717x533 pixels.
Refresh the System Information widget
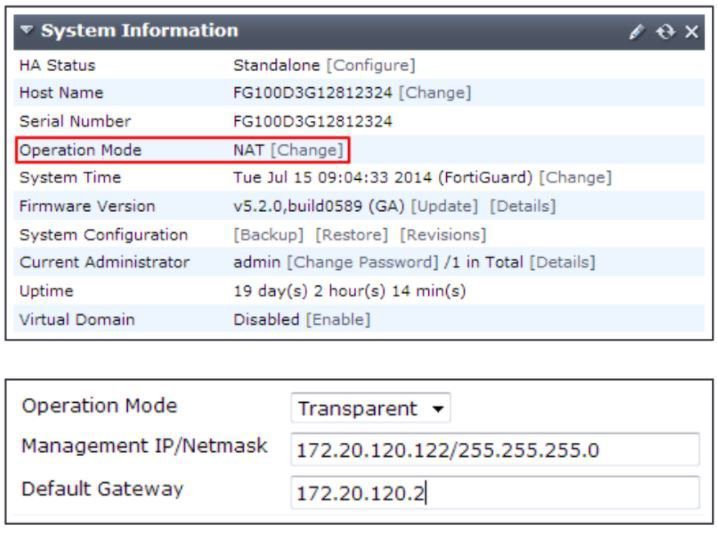click(x=665, y=32)
